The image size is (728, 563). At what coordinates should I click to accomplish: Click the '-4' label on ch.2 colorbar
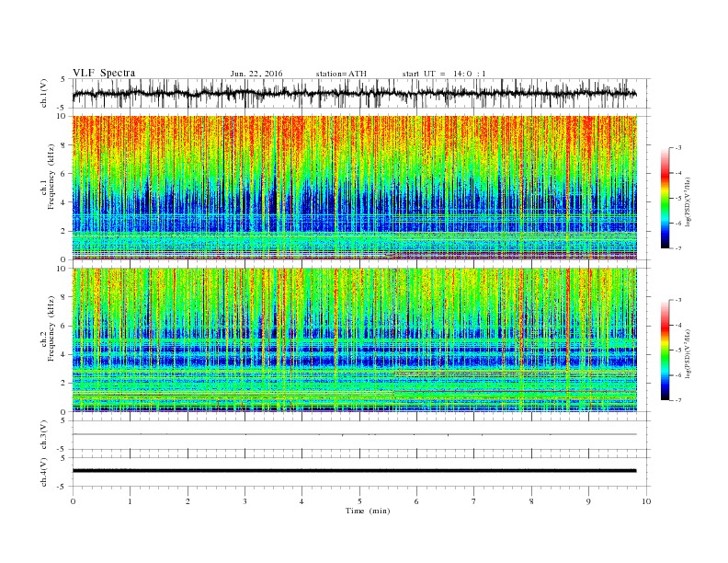tap(678, 325)
